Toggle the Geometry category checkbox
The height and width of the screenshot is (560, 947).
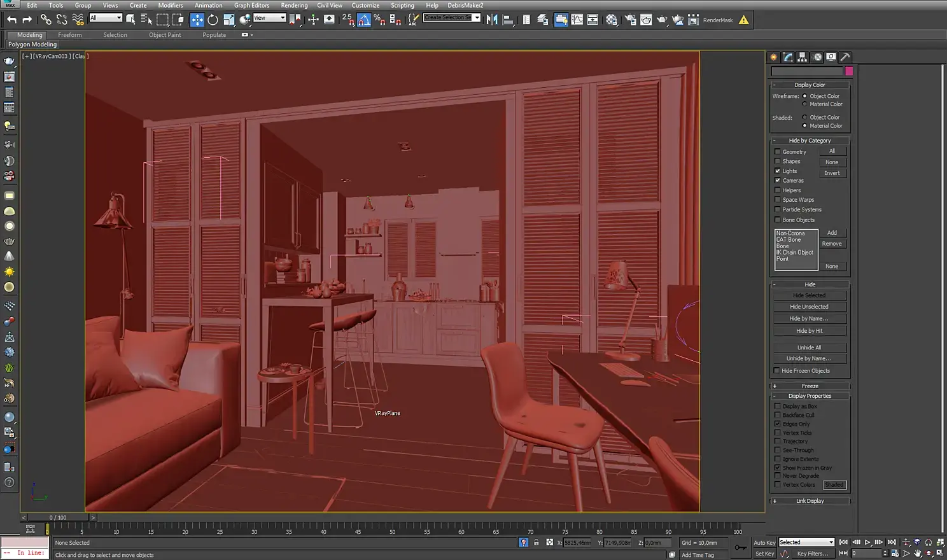(777, 151)
